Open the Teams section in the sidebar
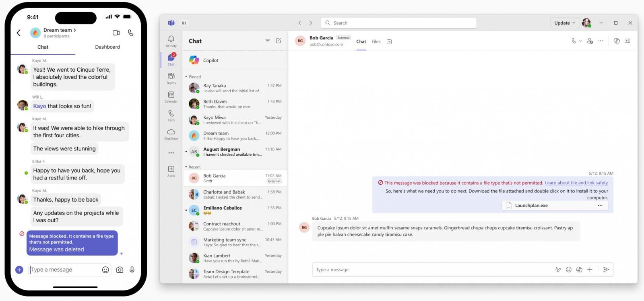The image size is (644, 301). point(171,78)
